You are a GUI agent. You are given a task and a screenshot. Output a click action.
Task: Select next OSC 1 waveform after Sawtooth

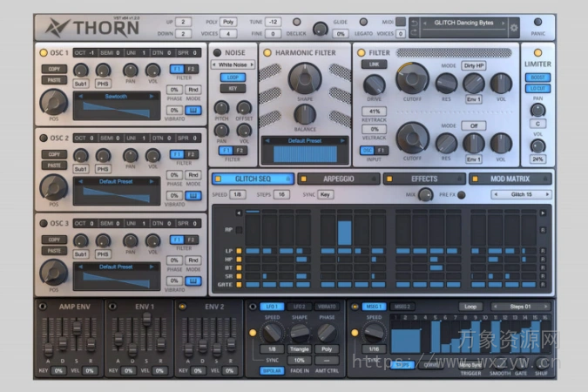coord(152,97)
